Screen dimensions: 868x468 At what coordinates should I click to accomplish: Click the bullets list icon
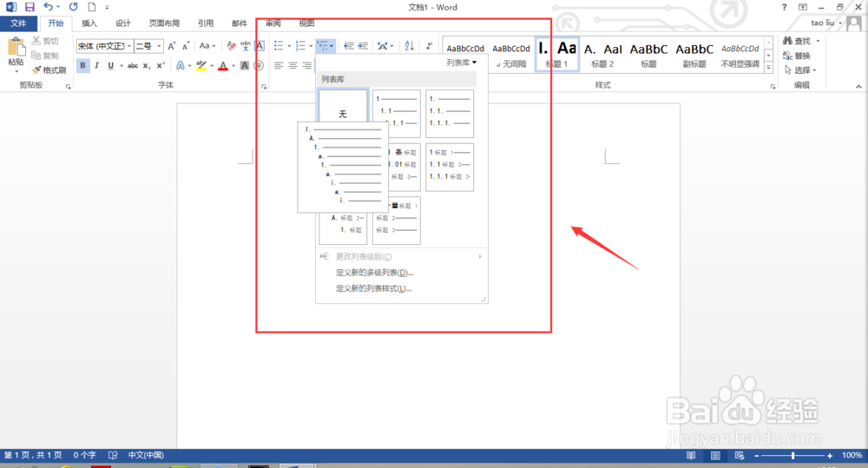tap(279, 46)
